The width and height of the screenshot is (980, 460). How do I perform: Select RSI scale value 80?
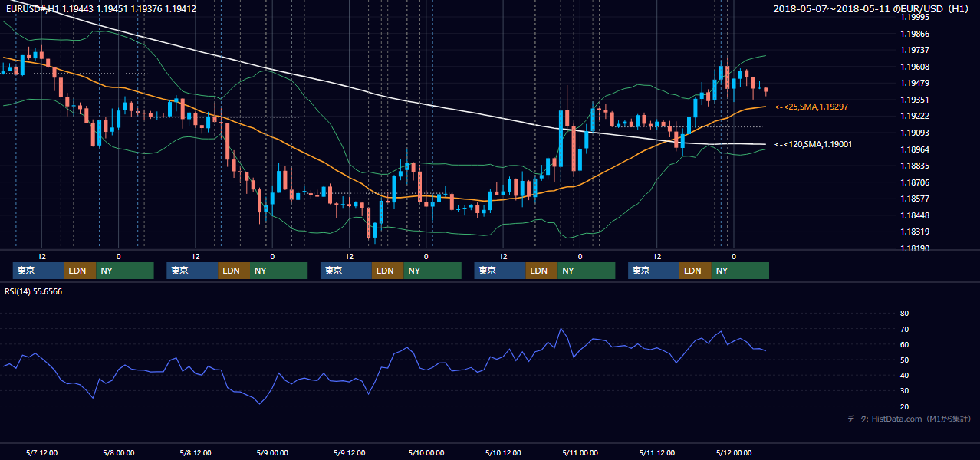(x=904, y=314)
